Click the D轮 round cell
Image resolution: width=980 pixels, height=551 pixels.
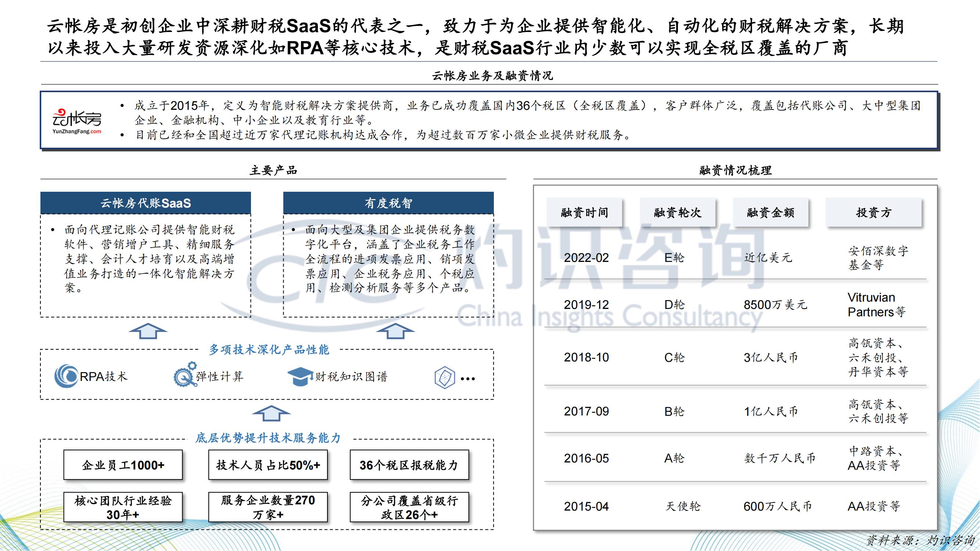(x=674, y=305)
